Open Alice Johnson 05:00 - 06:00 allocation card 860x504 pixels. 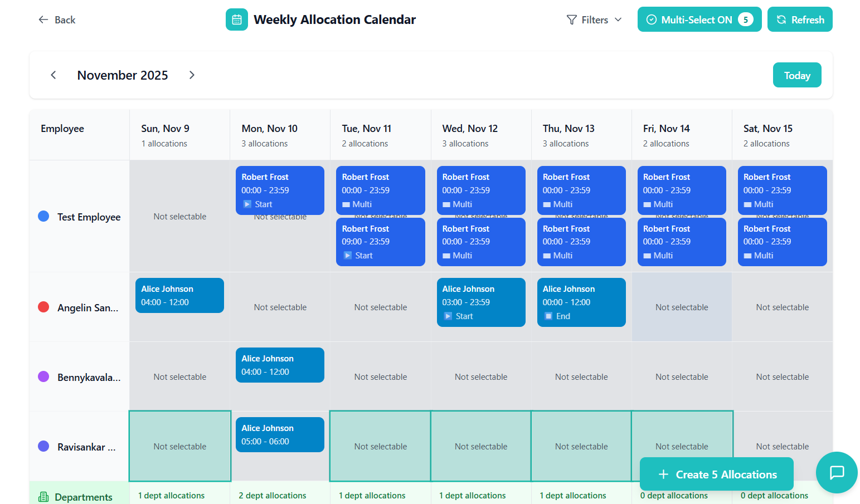click(280, 434)
